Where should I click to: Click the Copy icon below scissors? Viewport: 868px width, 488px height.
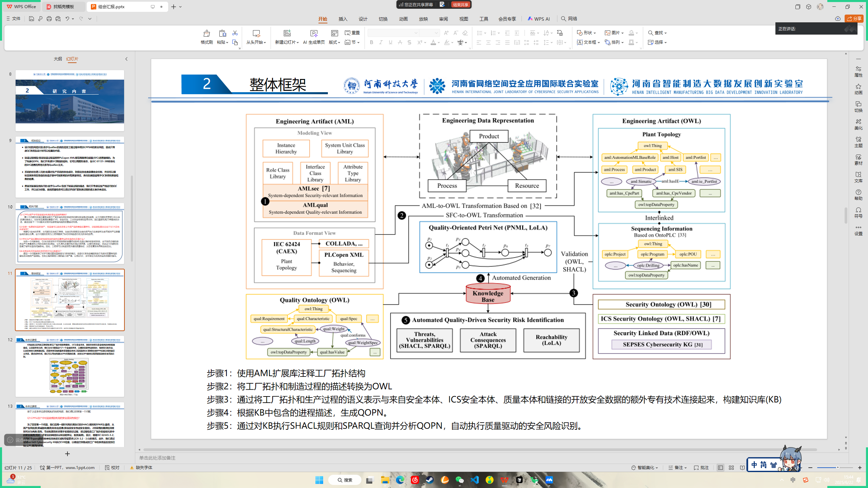[x=235, y=42]
